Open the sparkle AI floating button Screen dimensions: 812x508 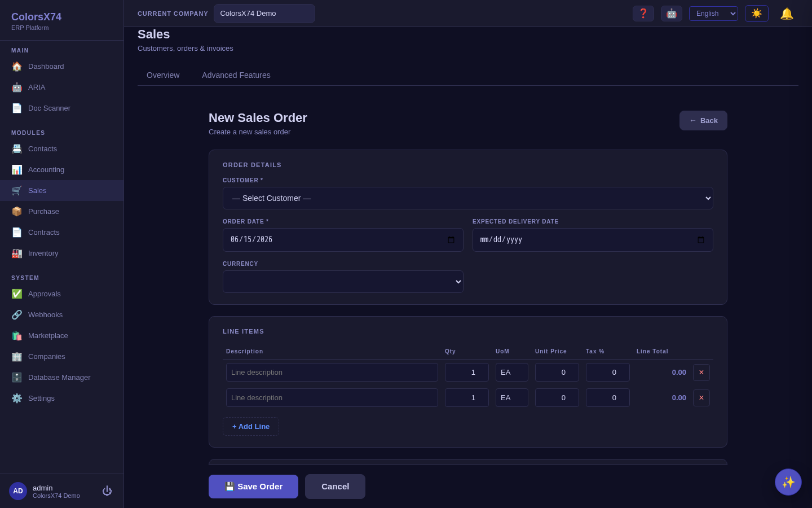(788, 482)
